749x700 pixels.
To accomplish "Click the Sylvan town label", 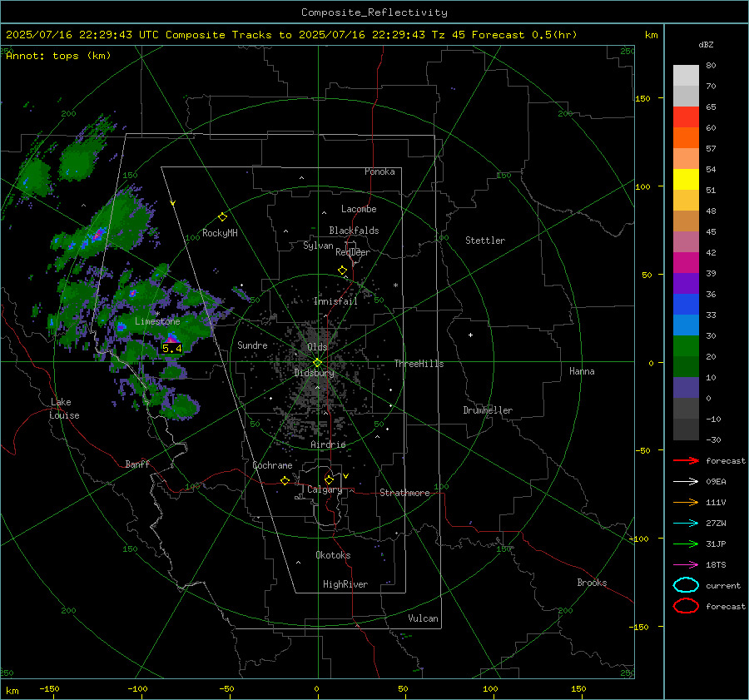I will pyautogui.click(x=318, y=245).
